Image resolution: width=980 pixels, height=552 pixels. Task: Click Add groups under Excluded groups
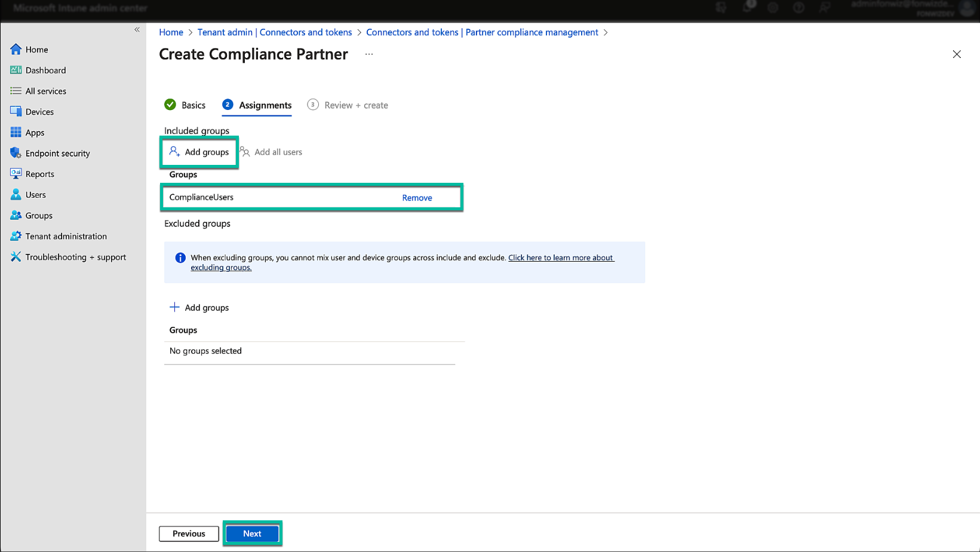199,308
